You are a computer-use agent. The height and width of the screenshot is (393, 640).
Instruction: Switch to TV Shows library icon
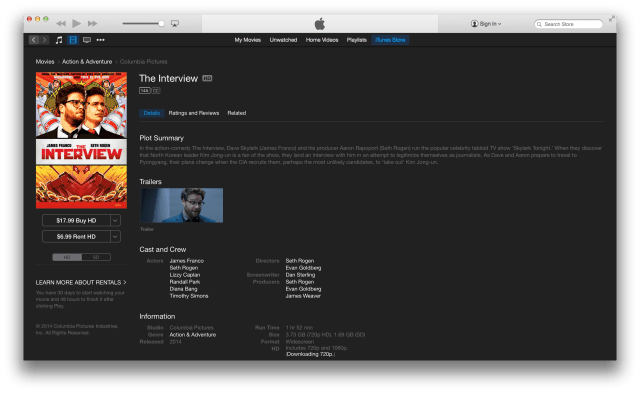point(87,40)
